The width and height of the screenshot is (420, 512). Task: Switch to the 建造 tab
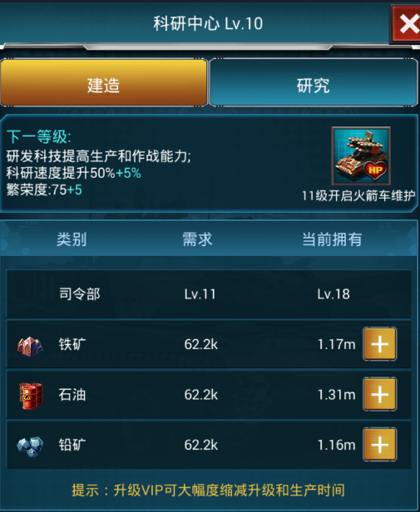[x=104, y=82]
